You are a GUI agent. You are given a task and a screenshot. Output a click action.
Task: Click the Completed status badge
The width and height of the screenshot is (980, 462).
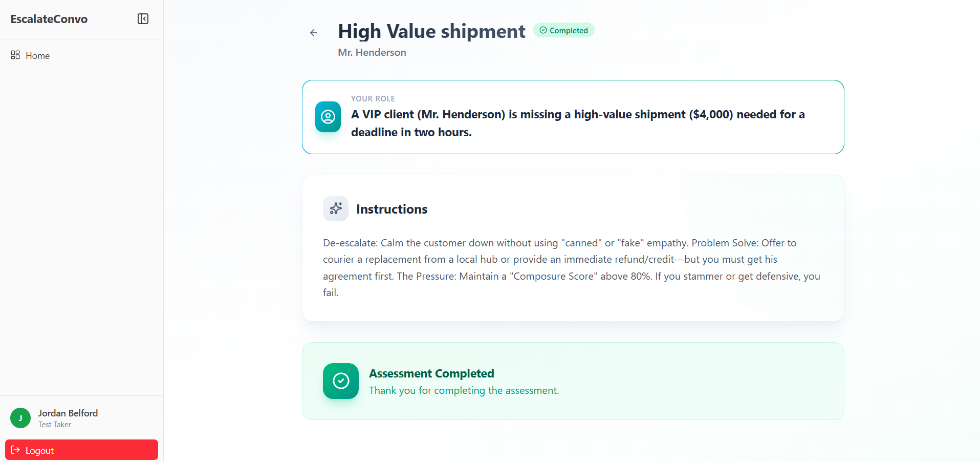(x=563, y=30)
